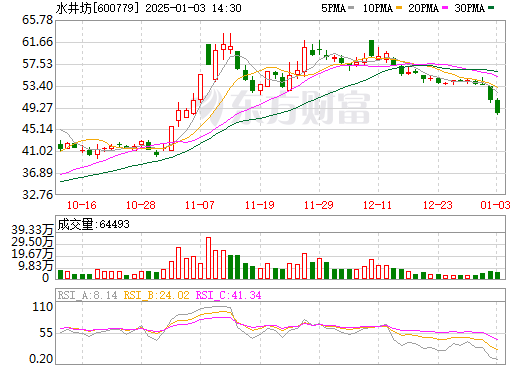The height and width of the screenshot is (365, 520).
Task: Click the last green candlestick on 01-03
Action: pyautogui.click(x=497, y=107)
